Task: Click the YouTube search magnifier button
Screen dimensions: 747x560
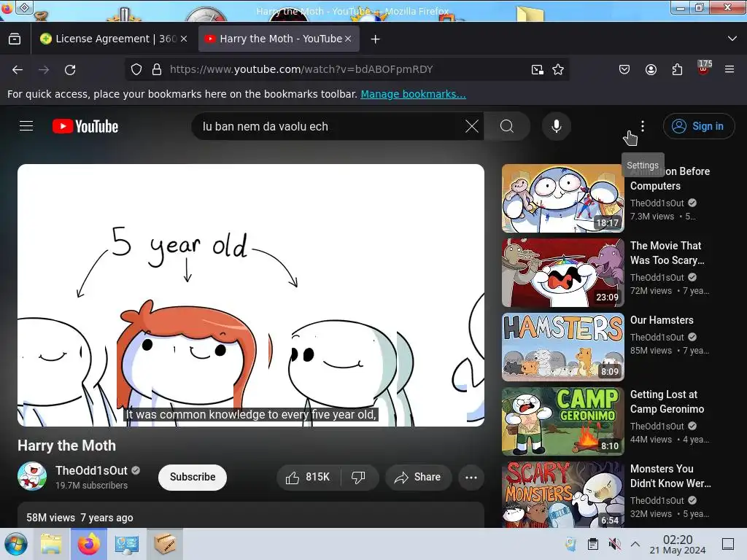Action: click(x=507, y=126)
